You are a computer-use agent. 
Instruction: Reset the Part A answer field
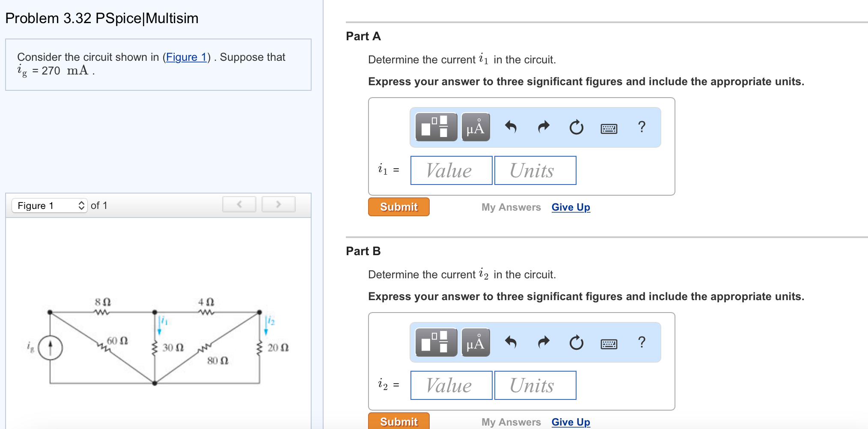[x=576, y=127]
